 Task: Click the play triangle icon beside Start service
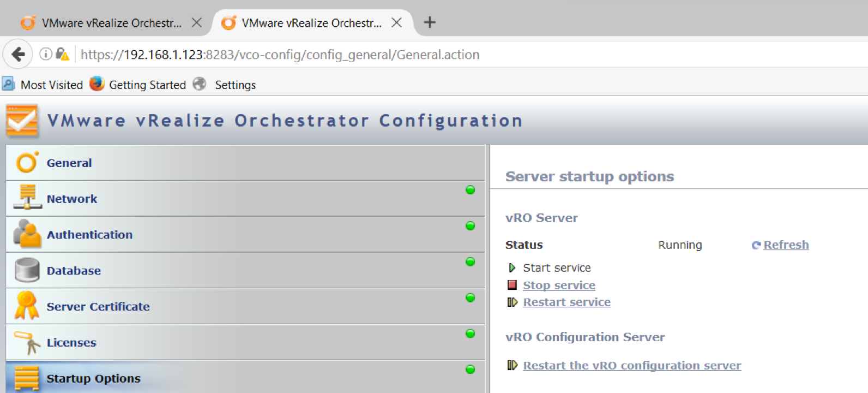(512, 267)
